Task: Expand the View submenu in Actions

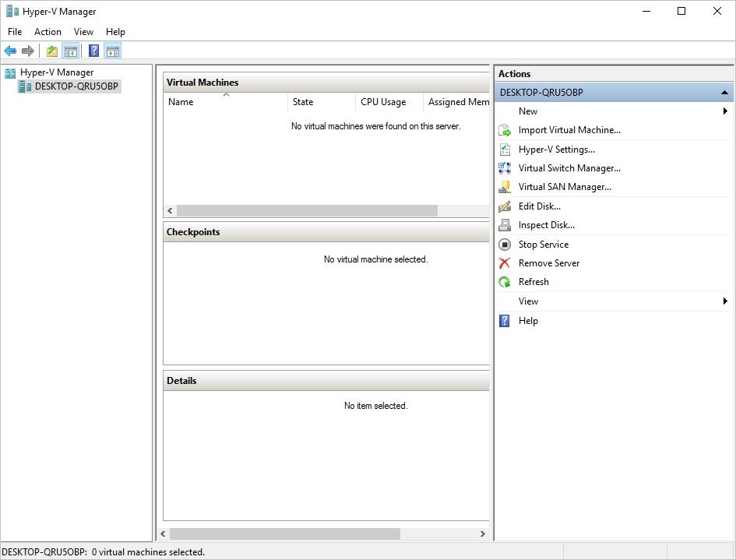Action: 725,301
